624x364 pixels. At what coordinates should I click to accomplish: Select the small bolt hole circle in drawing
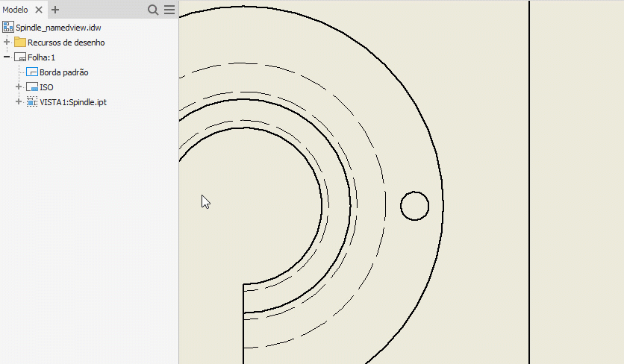click(415, 206)
